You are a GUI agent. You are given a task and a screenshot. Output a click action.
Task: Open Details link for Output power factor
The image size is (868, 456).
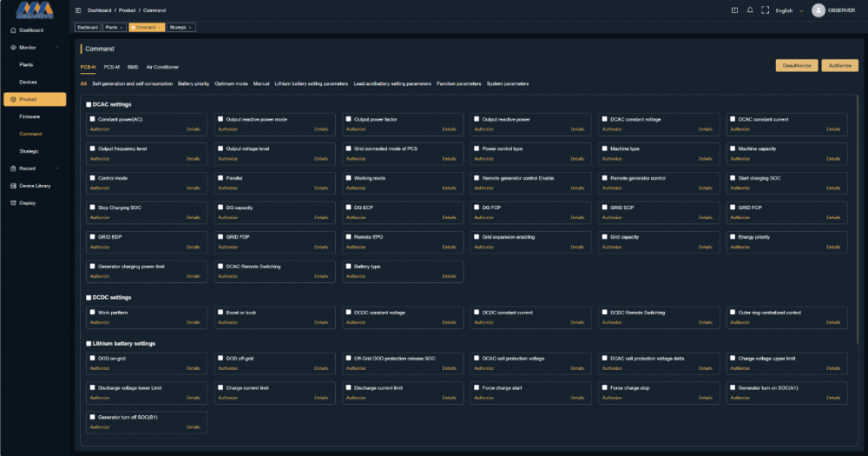[449, 129]
